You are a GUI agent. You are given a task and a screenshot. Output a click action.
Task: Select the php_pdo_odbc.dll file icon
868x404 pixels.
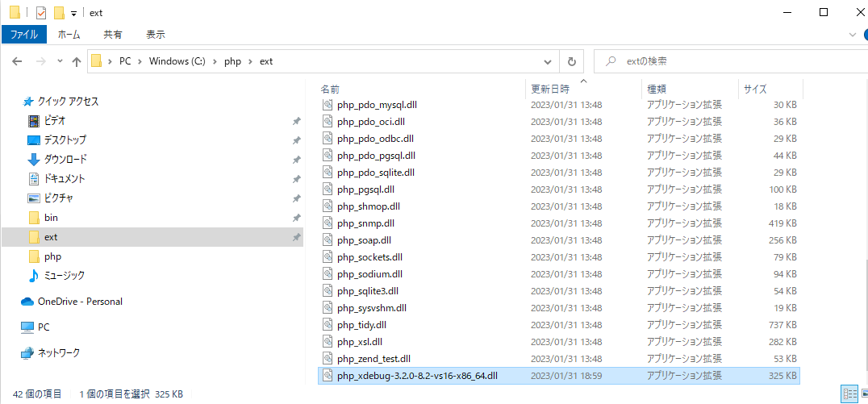328,138
